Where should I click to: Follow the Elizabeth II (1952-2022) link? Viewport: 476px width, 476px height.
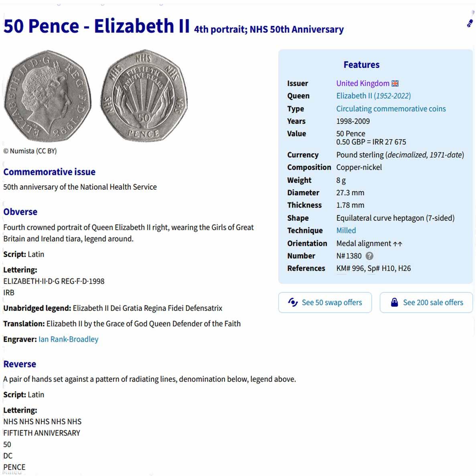point(373,96)
